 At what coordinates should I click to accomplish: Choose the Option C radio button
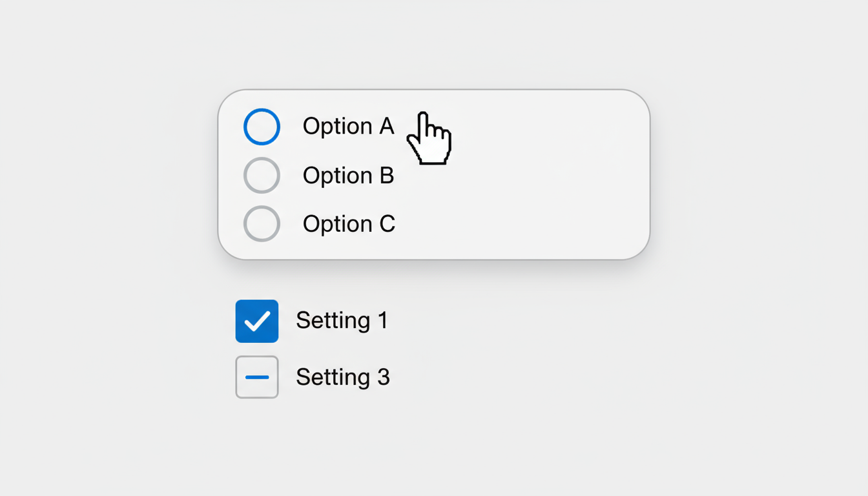point(262,223)
